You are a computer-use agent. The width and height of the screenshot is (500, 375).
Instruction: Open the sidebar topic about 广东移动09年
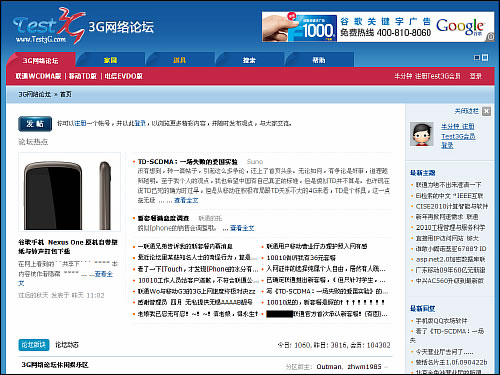pos(450,270)
